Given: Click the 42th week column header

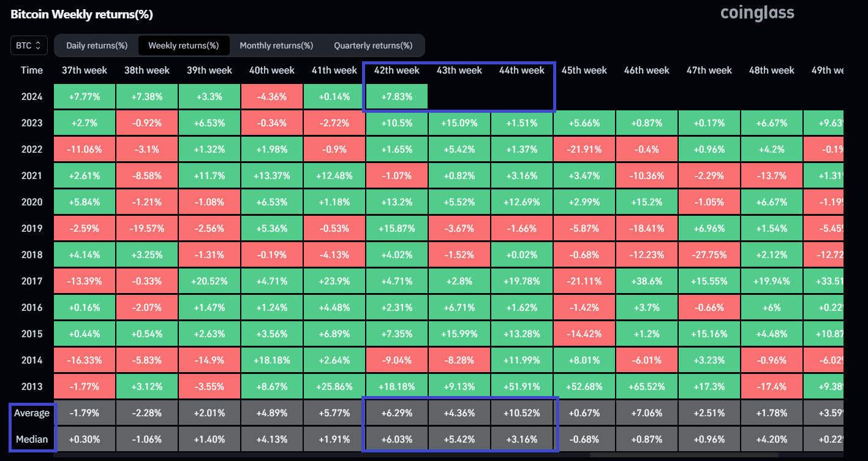Looking at the screenshot, I should pyautogui.click(x=397, y=70).
